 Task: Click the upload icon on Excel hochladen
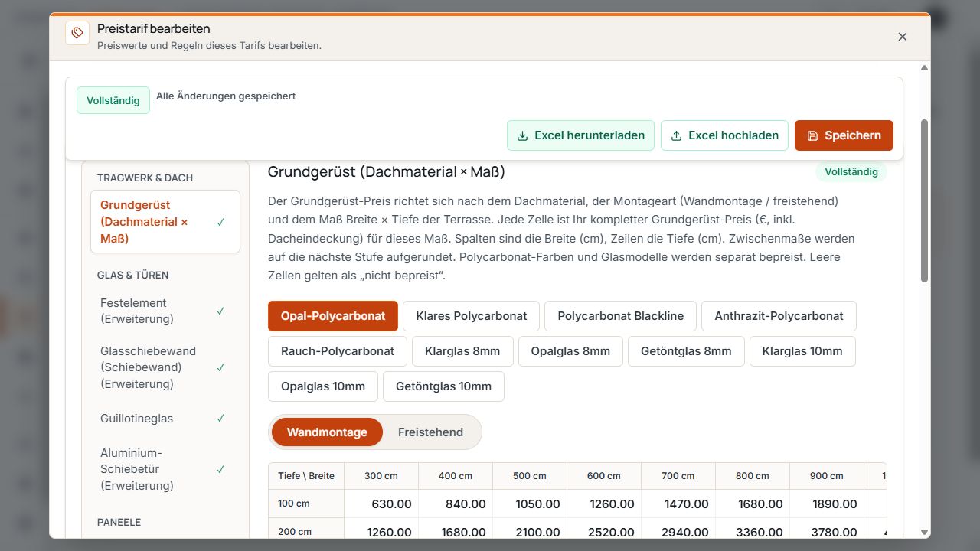pyautogui.click(x=677, y=135)
